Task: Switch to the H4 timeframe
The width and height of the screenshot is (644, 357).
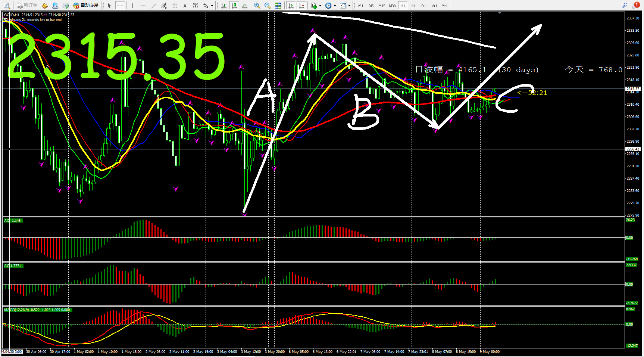Action: click(413, 6)
